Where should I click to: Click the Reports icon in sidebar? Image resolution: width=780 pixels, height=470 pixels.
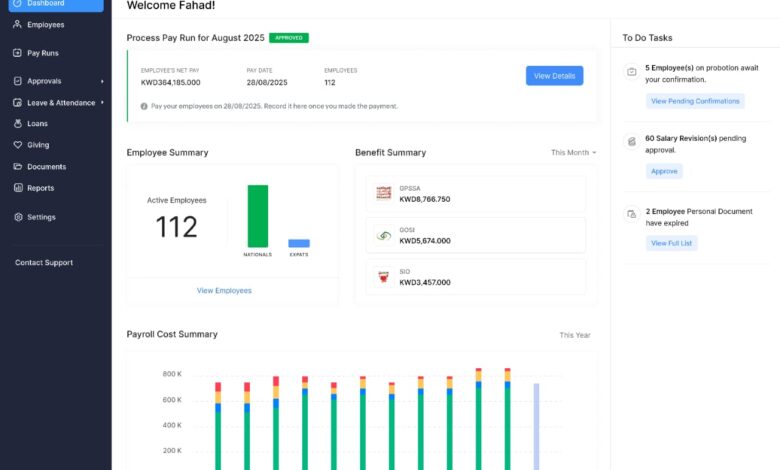(x=17, y=188)
